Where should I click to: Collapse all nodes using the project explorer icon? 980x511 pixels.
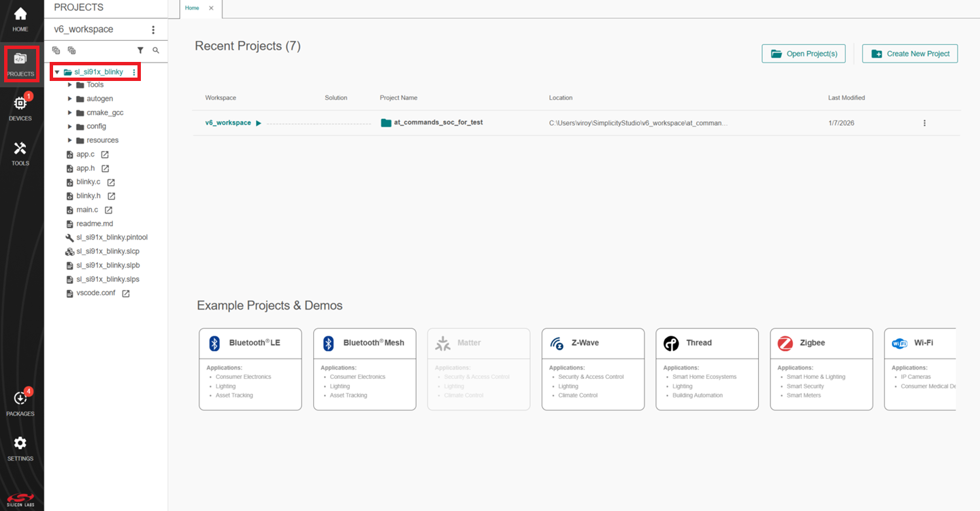tap(56, 50)
